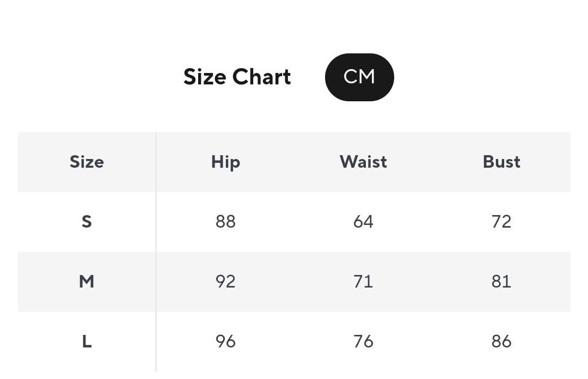Click the hip value 92
The image size is (588, 379).
point(225,282)
